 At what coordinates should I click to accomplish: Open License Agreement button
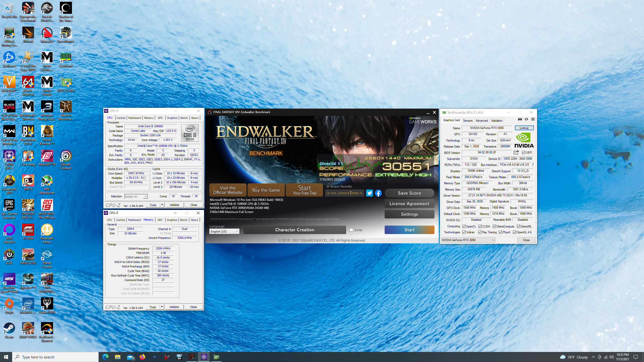[x=409, y=204]
